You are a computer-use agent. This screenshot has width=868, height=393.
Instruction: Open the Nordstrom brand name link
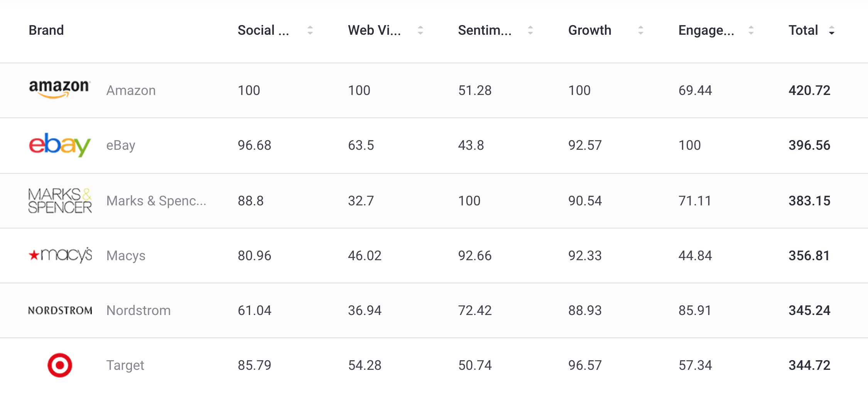click(x=138, y=310)
